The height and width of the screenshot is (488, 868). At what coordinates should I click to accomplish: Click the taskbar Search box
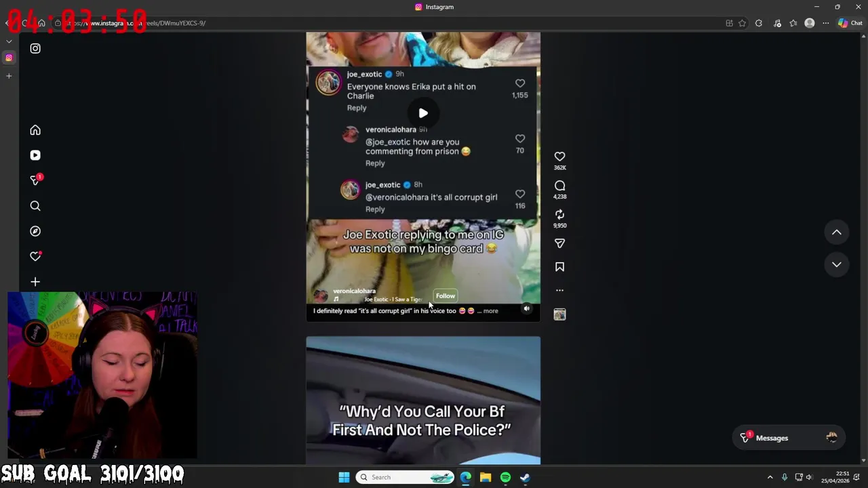[405, 477]
